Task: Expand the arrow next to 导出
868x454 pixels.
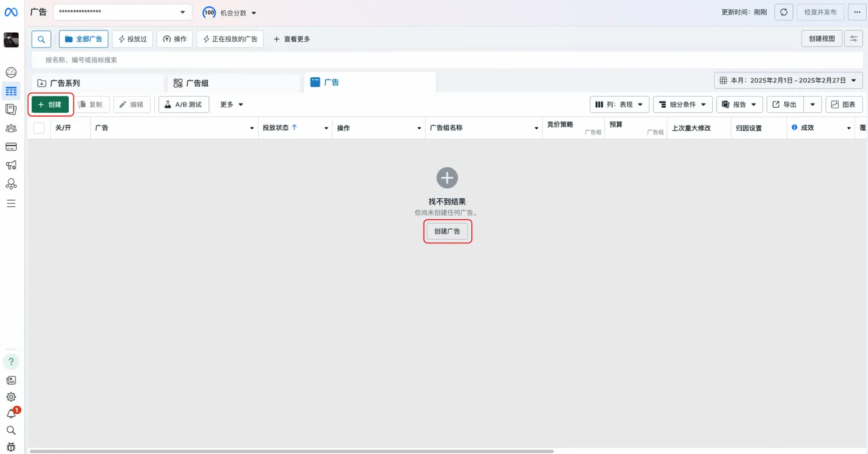Action: pyautogui.click(x=813, y=105)
